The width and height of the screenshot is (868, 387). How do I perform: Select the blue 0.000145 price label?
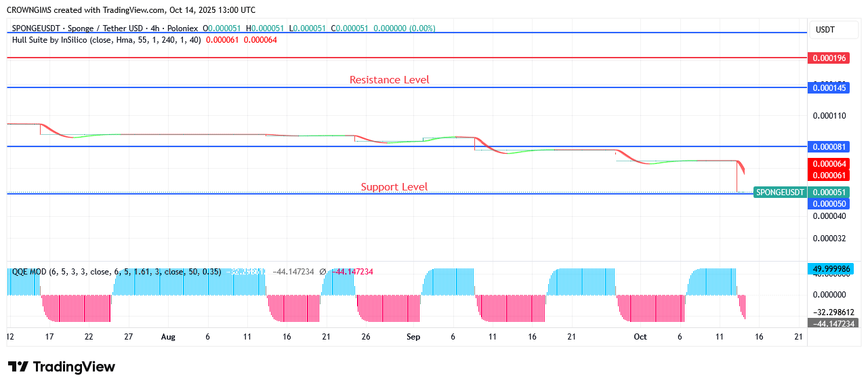(x=829, y=87)
